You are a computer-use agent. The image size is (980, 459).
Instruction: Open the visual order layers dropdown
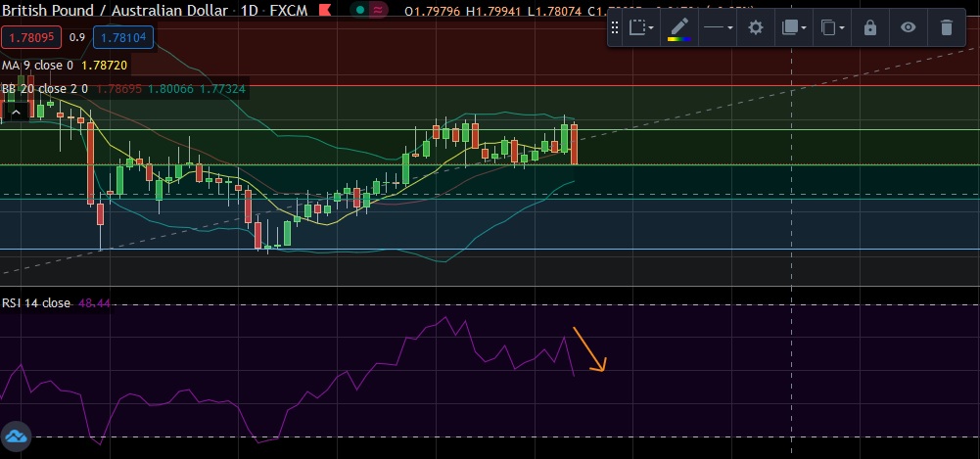click(x=793, y=27)
